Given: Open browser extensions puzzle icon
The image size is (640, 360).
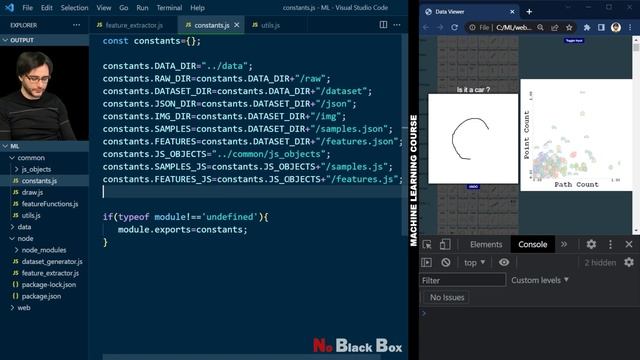Looking at the screenshot, I should point(587,27).
